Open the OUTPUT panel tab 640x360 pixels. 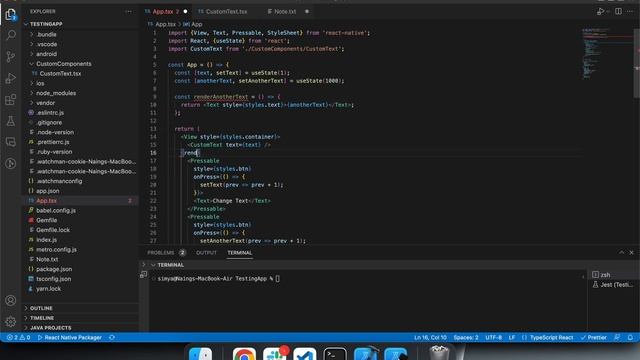point(206,253)
